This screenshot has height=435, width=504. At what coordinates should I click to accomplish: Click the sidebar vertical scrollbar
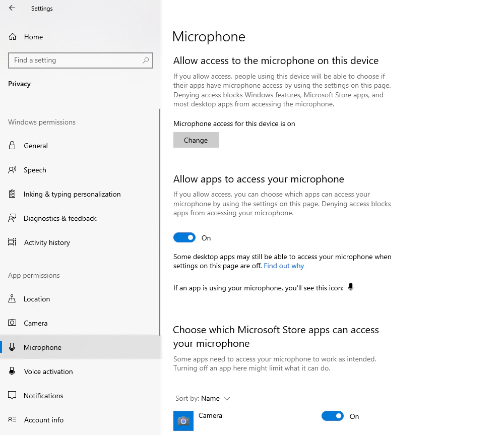tap(160, 222)
